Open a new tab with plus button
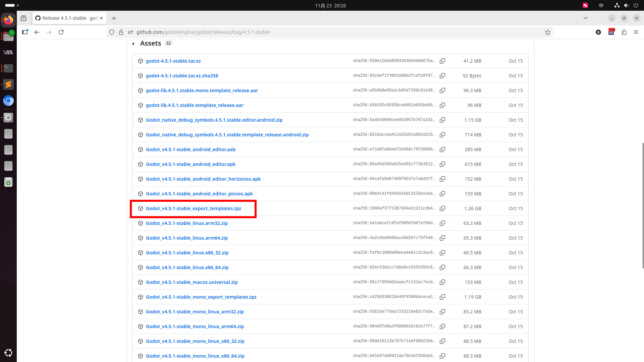 point(114,18)
